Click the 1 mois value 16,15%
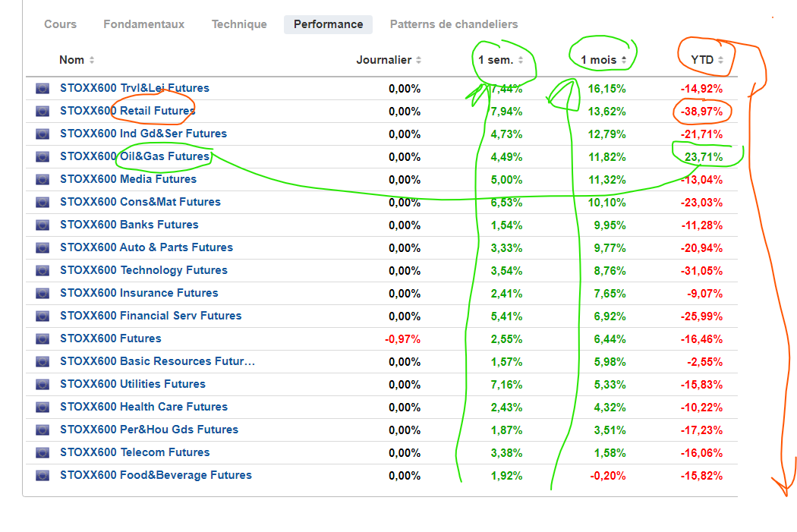Viewport: 797px width, 532px height. [607, 89]
